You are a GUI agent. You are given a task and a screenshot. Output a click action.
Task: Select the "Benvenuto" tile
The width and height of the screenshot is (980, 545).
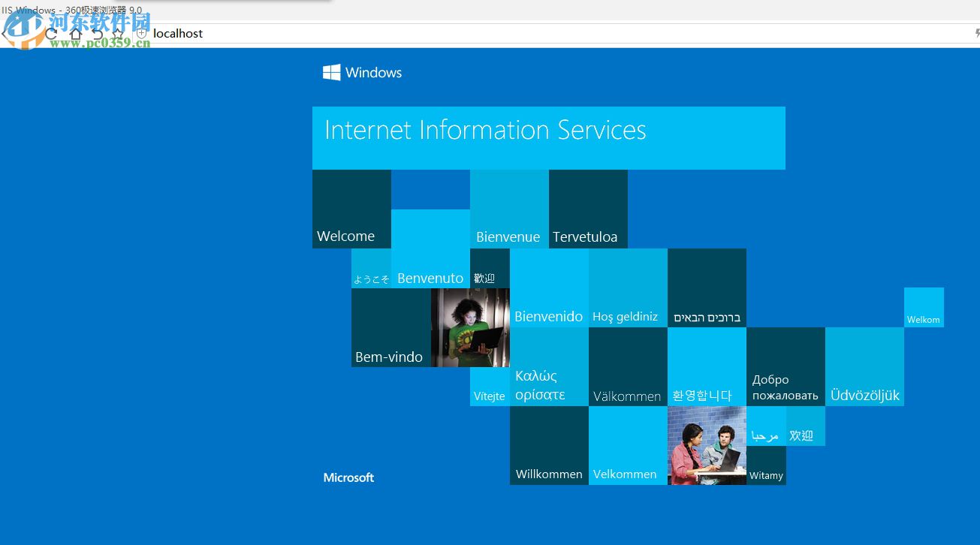(430, 248)
